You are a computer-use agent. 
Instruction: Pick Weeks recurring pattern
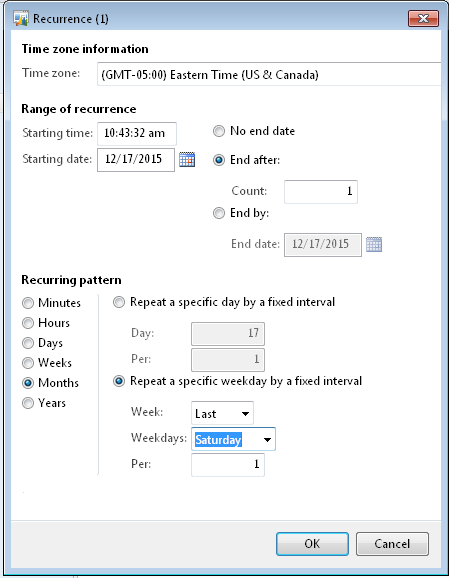(x=28, y=363)
